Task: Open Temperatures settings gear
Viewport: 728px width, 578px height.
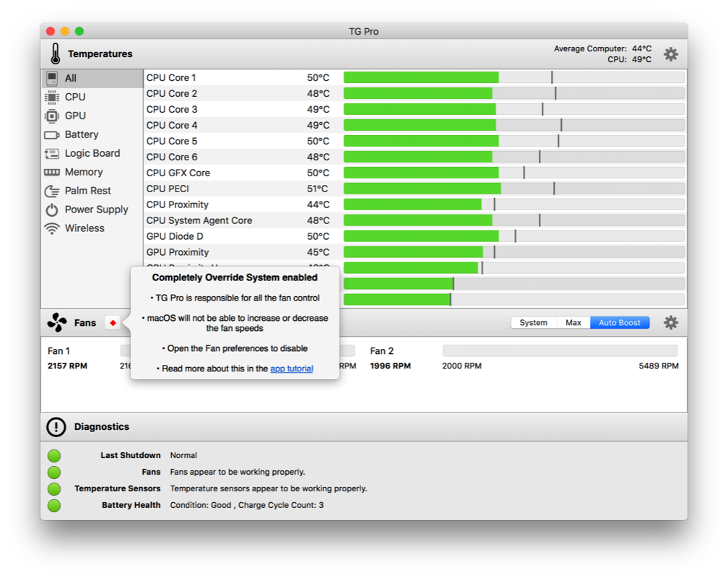Action: pyautogui.click(x=670, y=54)
